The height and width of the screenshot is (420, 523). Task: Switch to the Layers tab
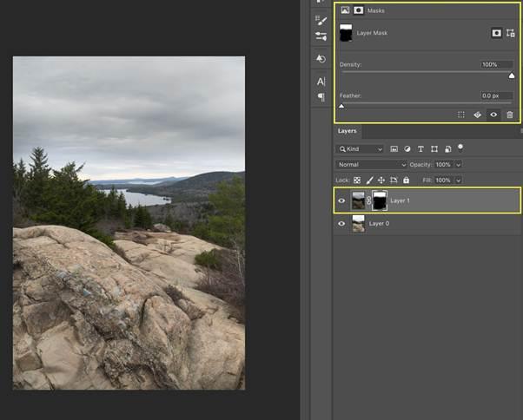347,131
